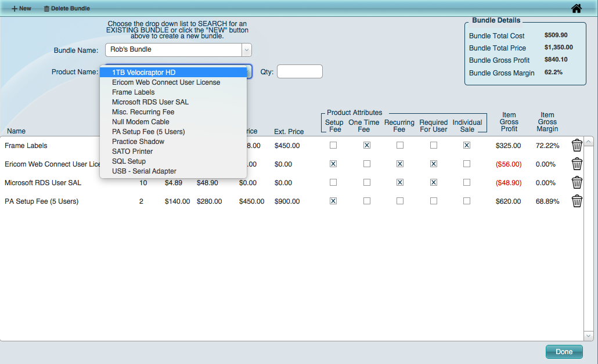Open the Bundle Name dropdown arrow
The height and width of the screenshot is (364, 598).
click(246, 50)
